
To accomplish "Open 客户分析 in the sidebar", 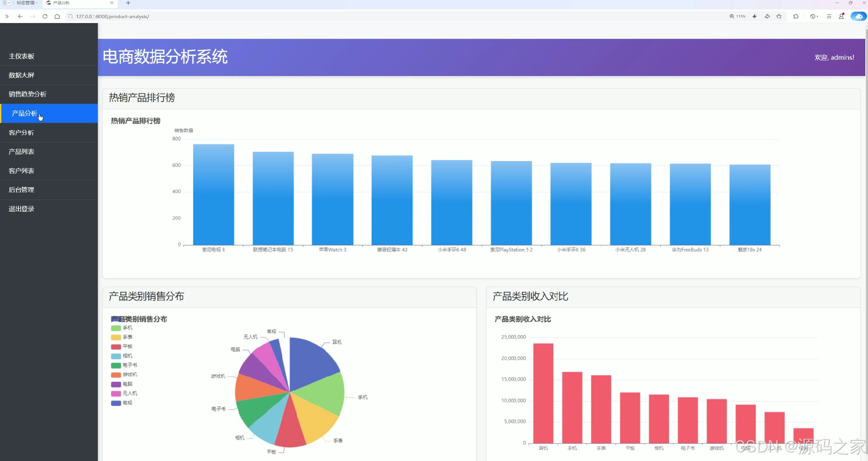I will [x=49, y=133].
